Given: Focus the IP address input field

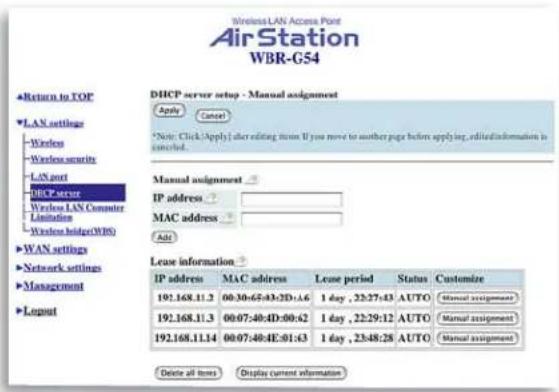Looking at the screenshot, I should pos(292,200).
